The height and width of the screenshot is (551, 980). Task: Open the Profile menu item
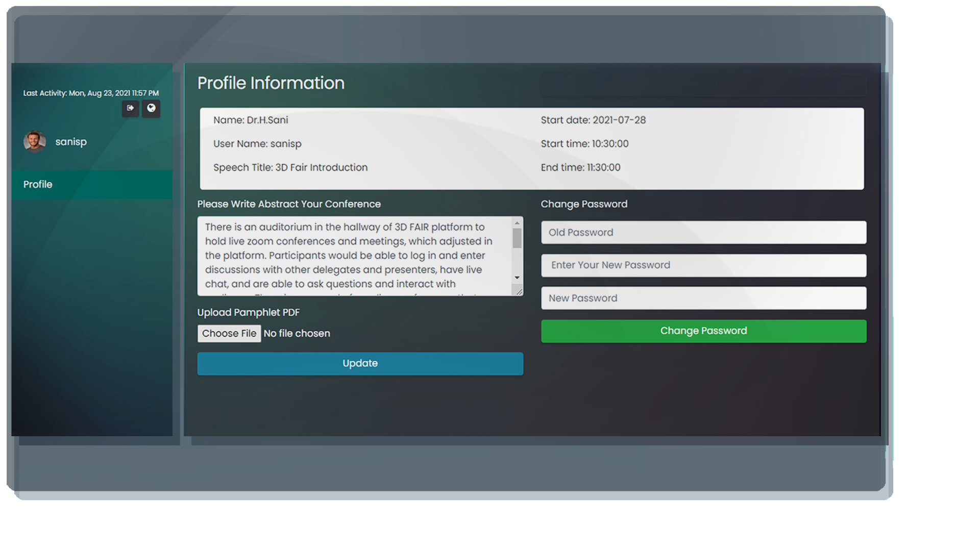38,184
